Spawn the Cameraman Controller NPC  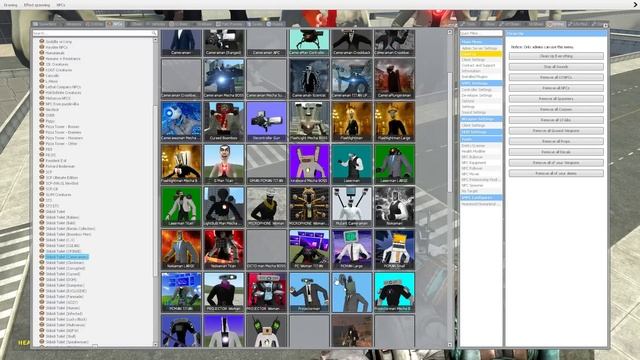pyautogui.click(x=309, y=42)
